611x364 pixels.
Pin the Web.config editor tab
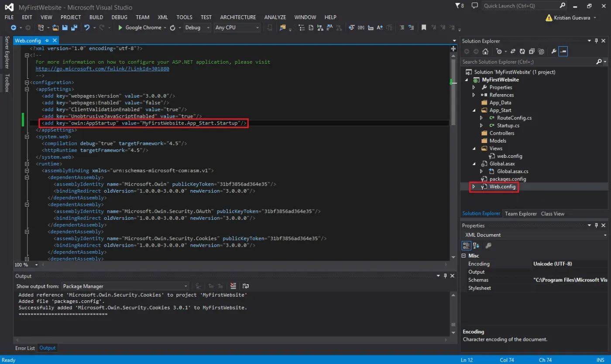click(47, 41)
